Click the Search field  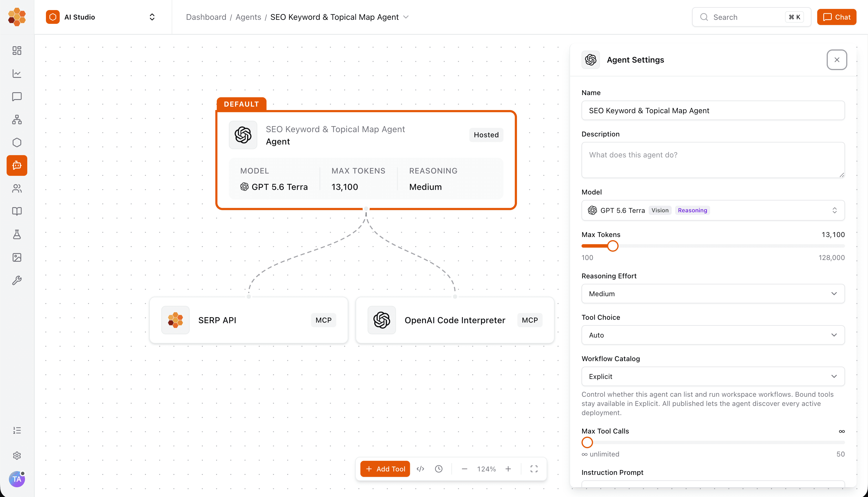[x=751, y=17]
